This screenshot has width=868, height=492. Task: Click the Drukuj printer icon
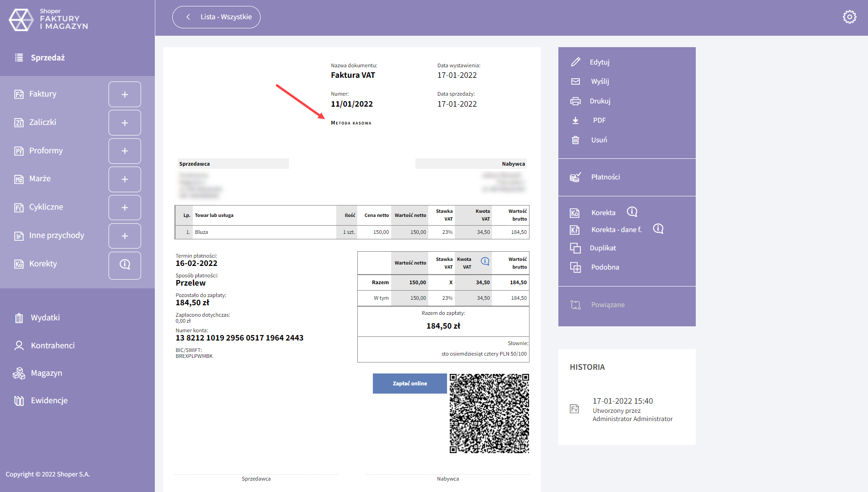click(575, 101)
